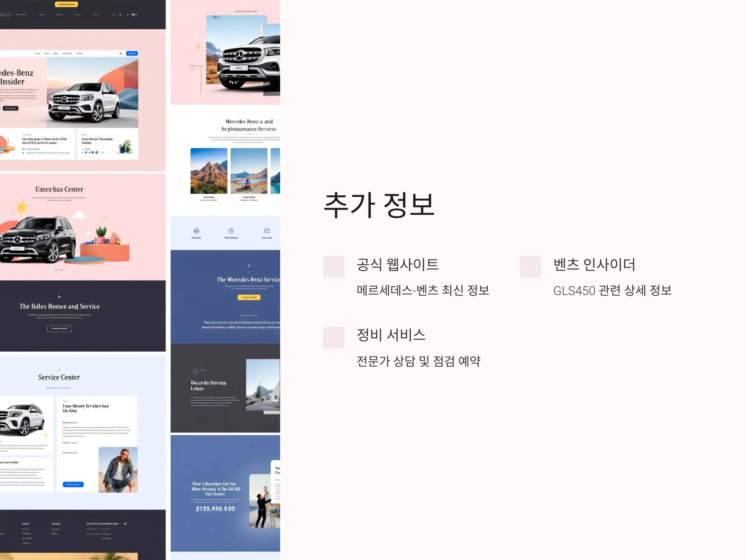
Task: Click the 공식 웹사이트 title
Action: 397,264
